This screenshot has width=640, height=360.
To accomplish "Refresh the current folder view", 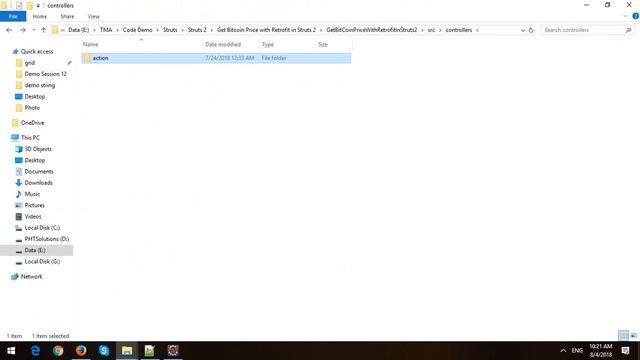I will (531, 30).
